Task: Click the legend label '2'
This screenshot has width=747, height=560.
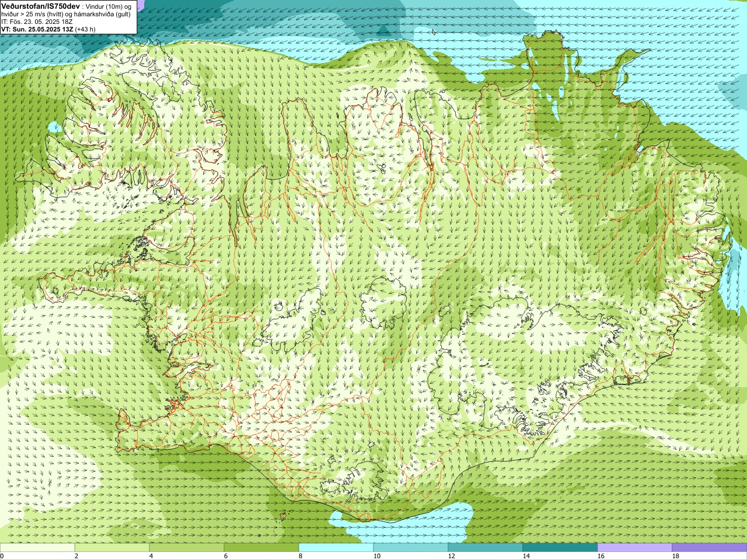Action: (x=76, y=556)
